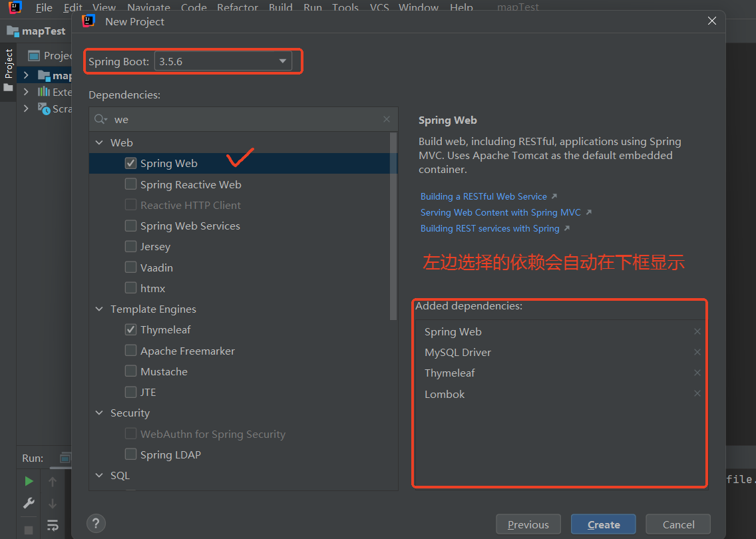Uncheck the Thymeleaf checkbox

pyautogui.click(x=130, y=329)
